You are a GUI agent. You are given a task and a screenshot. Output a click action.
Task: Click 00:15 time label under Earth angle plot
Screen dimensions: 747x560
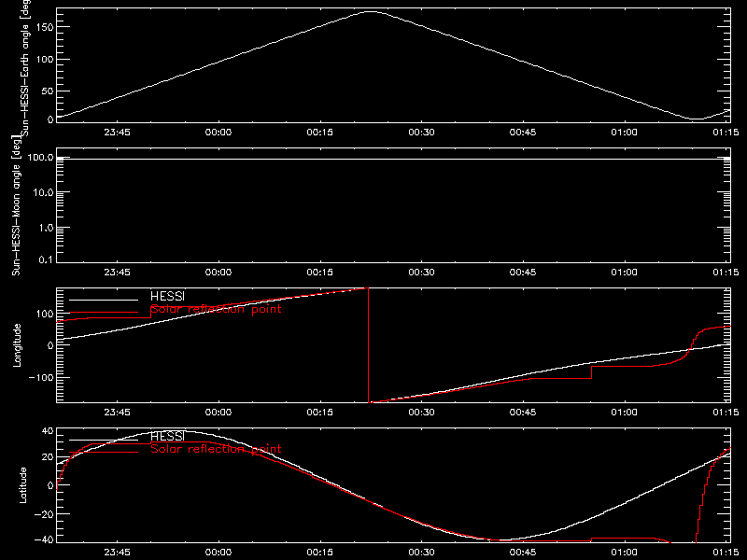[319, 133]
